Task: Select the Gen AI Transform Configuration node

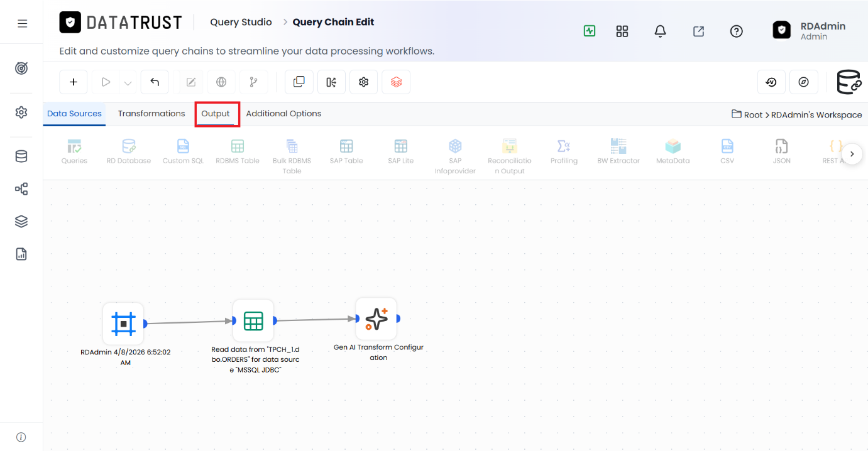Action: coord(376,318)
